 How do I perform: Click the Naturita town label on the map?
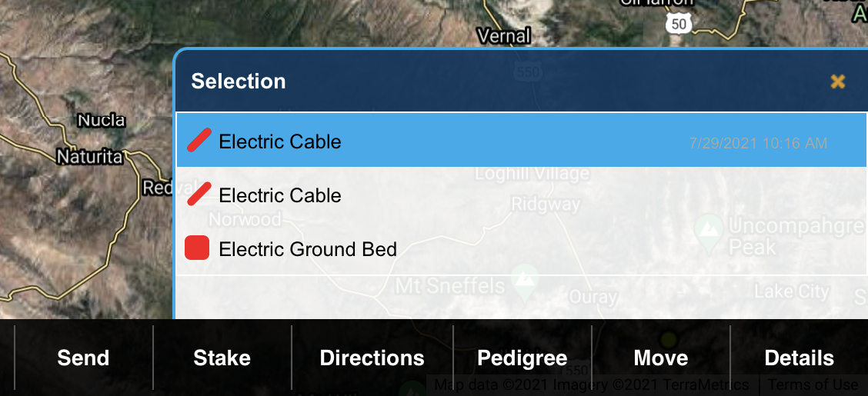tap(90, 157)
